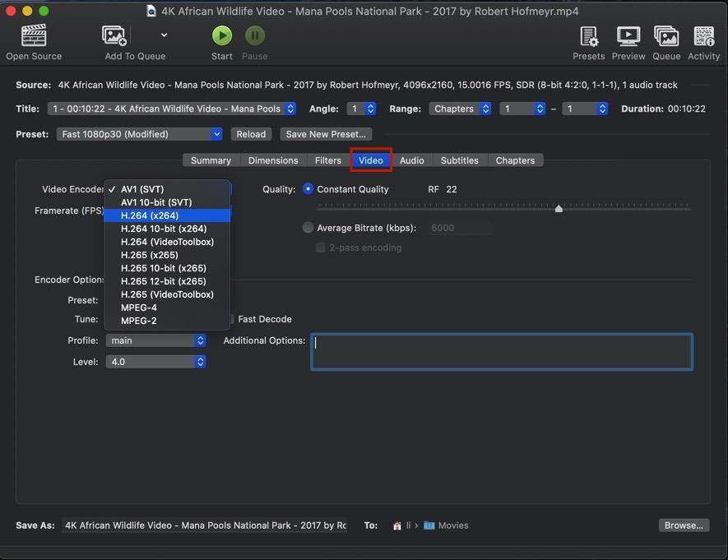Expand the Range type Chapters dropdown
728x560 pixels.
(x=461, y=109)
